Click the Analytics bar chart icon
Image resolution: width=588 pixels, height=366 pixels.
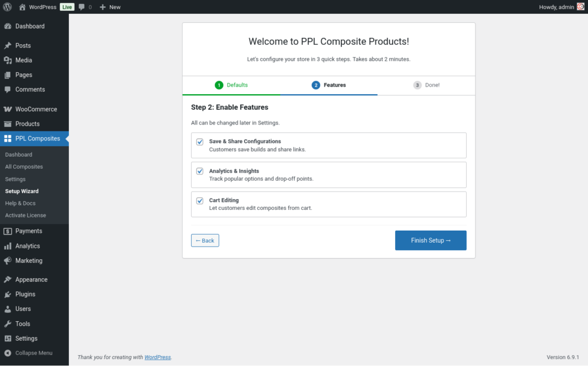(x=7, y=246)
